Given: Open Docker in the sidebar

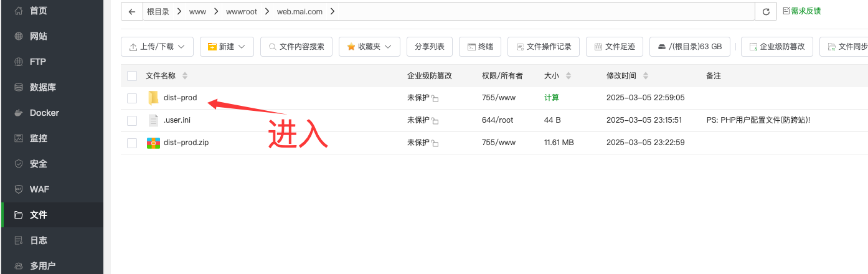Looking at the screenshot, I should tap(44, 113).
